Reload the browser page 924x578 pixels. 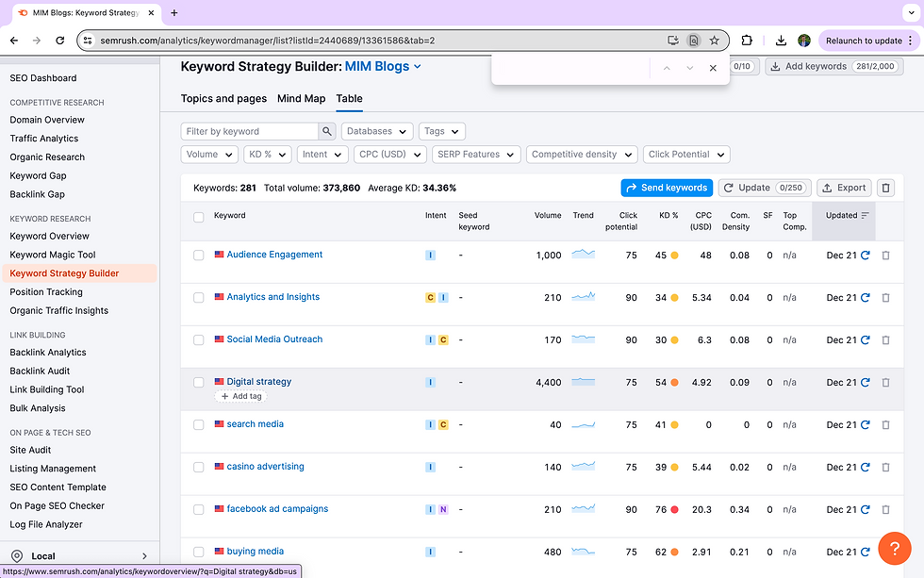coord(59,41)
